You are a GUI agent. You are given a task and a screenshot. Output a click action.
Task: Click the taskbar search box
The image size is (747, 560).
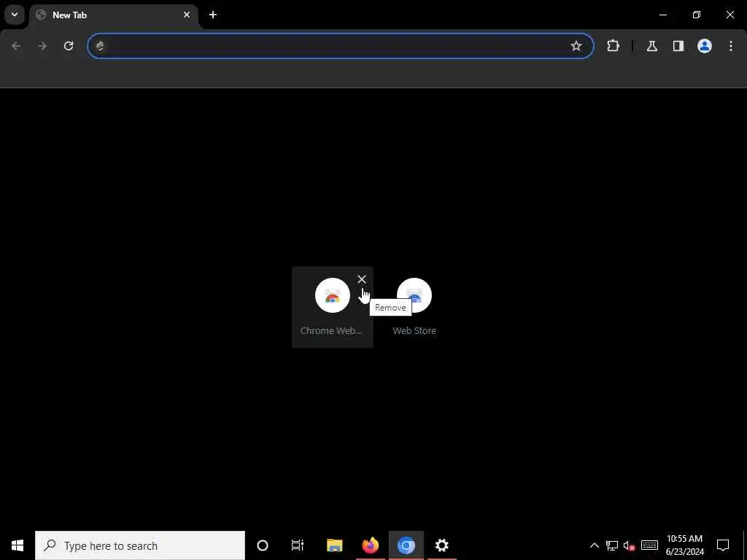(x=140, y=545)
